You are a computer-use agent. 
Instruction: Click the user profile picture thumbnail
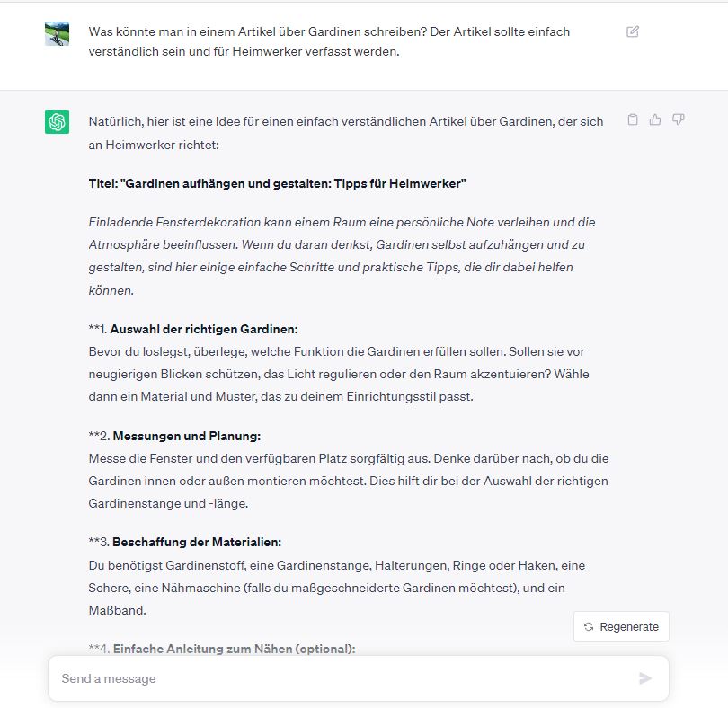(58, 33)
